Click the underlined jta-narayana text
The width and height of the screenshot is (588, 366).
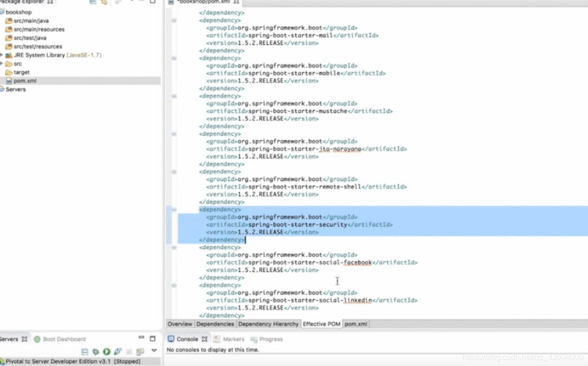click(340, 149)
